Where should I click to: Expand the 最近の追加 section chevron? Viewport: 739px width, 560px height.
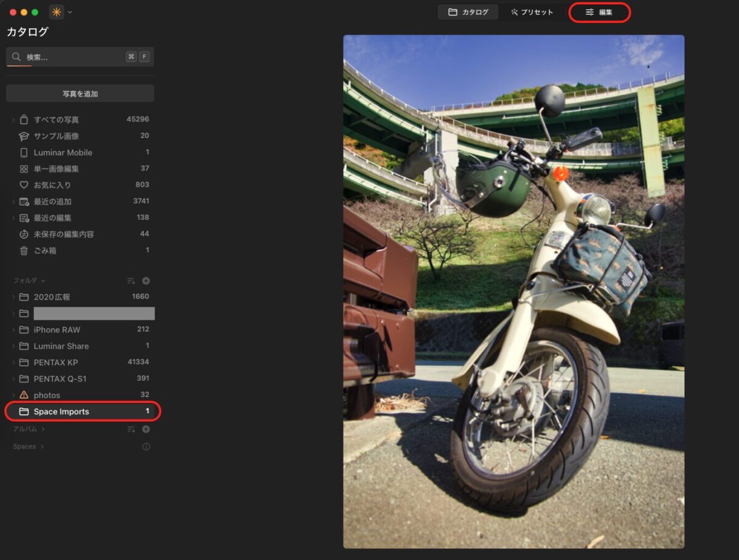point(14,201)
